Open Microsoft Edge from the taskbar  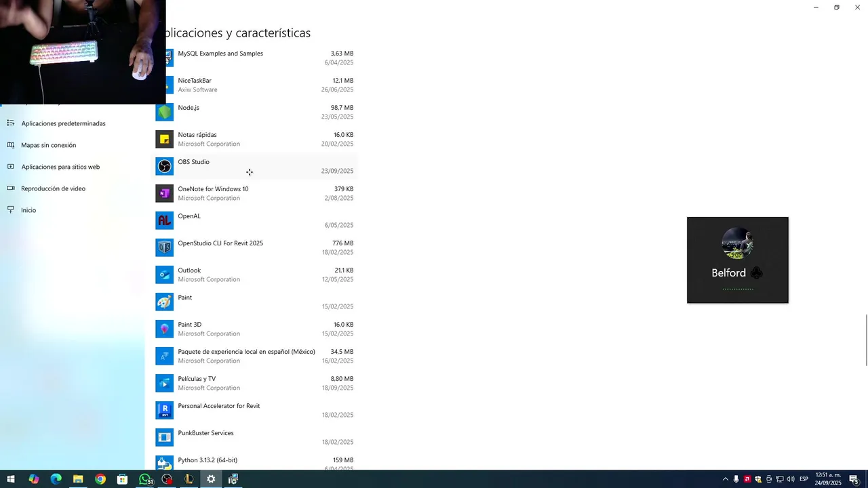[56, 479]
